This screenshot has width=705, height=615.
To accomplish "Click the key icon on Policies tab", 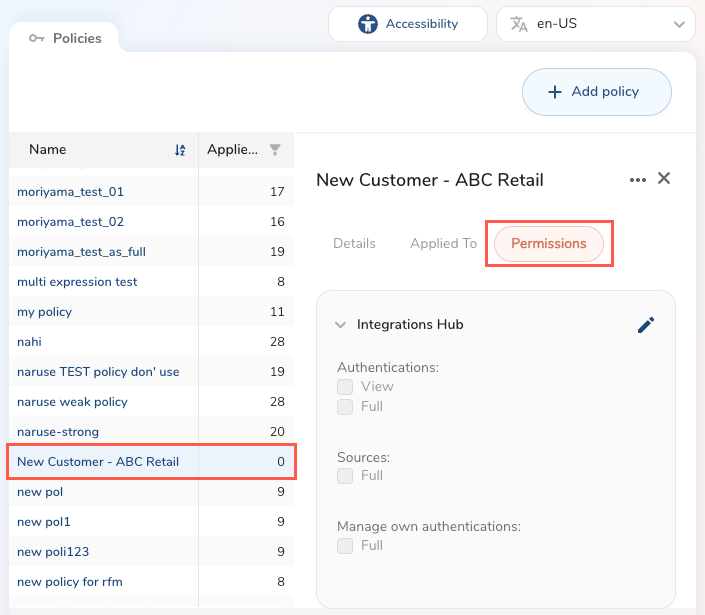I will 37,39.
